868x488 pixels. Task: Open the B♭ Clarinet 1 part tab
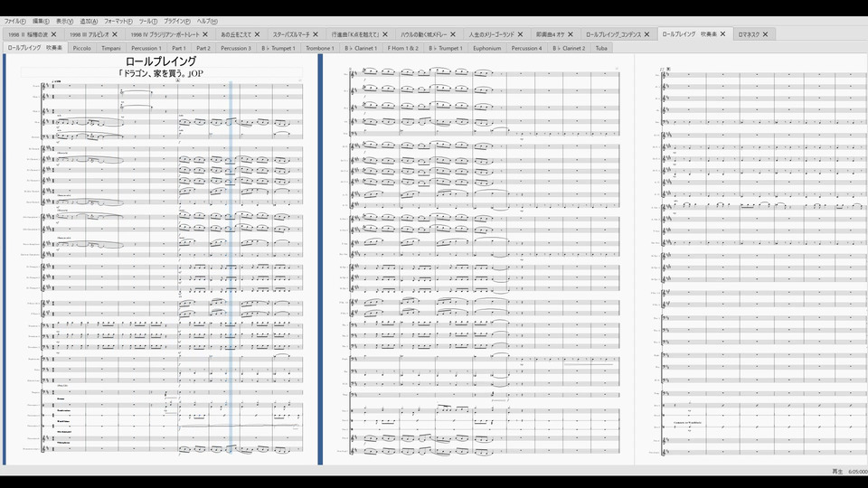pyautogui.click(x=361, y=48)
